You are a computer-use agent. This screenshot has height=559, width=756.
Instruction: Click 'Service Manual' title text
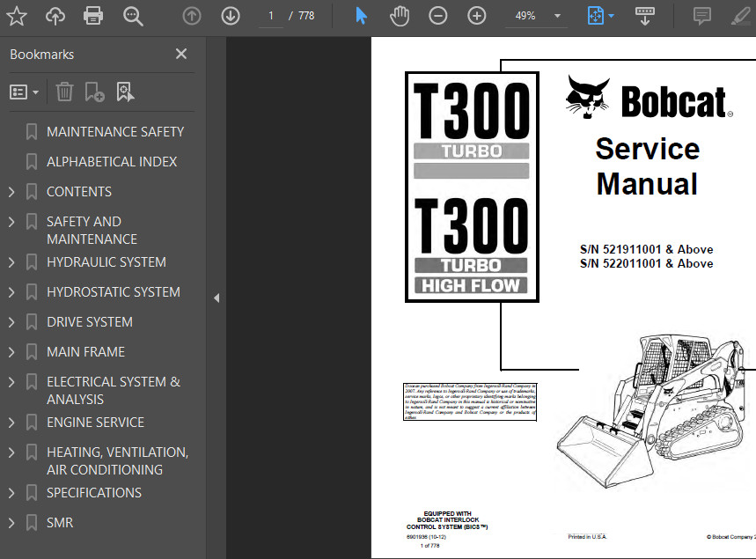[647, 165]
